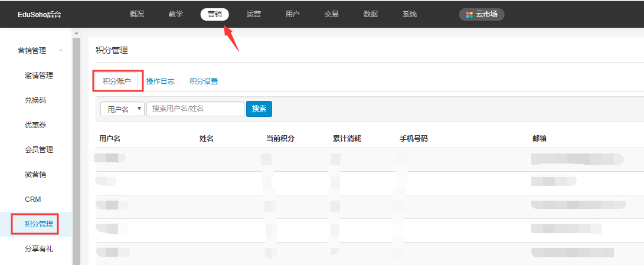Viewport: 644px width, 265px height.
Task: Click the 云市场 cloud market icon button
Action: [481, 14]
